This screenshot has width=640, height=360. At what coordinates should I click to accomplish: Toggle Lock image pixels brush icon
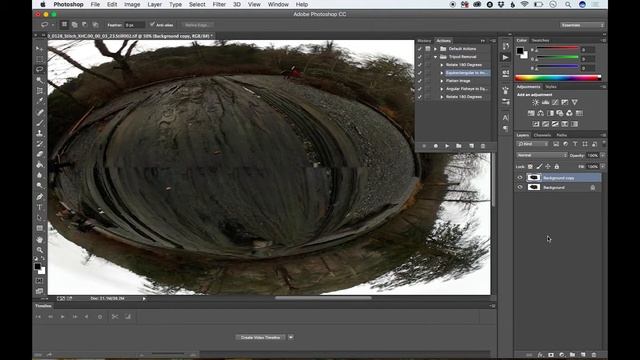[539, 167]
